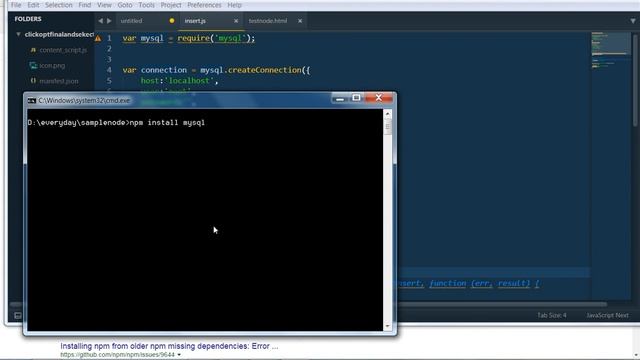Image resolution: width=640 pixels, height=360 pixels.
Task: Click the JavaScript file icon beside content_script.js
Action: 33,50
